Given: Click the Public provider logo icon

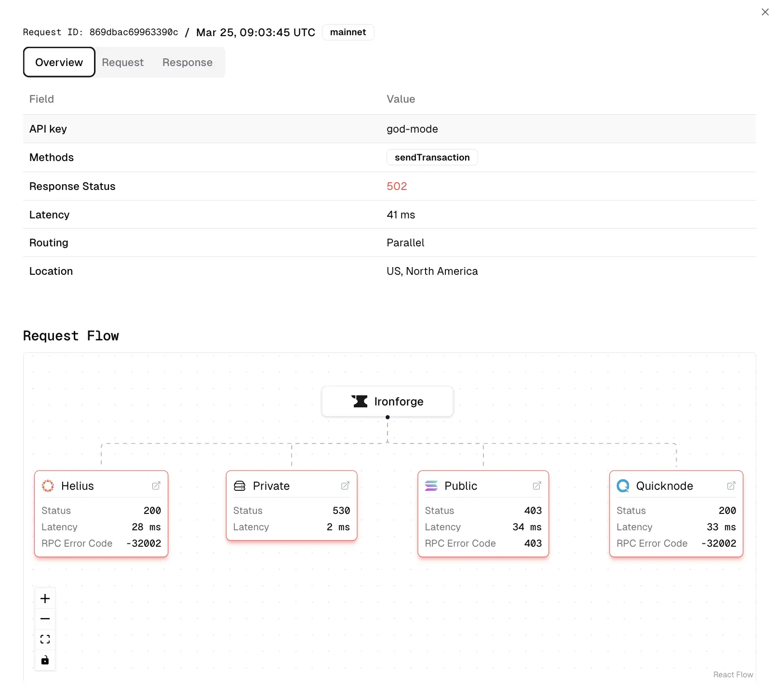Looking at the screenshot, I should click(x=431, y=486).
